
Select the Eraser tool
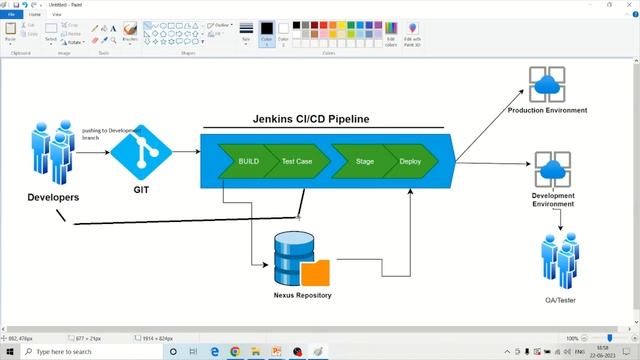[95, 40]
